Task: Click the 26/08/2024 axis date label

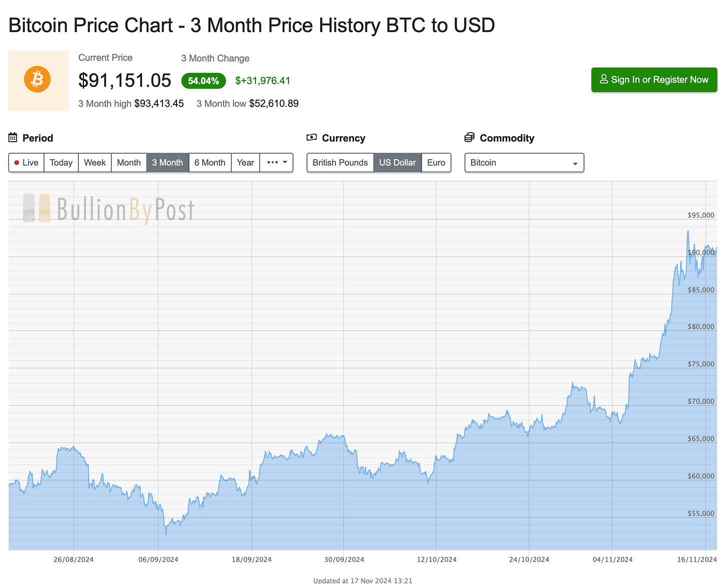Action: point(73,559)
